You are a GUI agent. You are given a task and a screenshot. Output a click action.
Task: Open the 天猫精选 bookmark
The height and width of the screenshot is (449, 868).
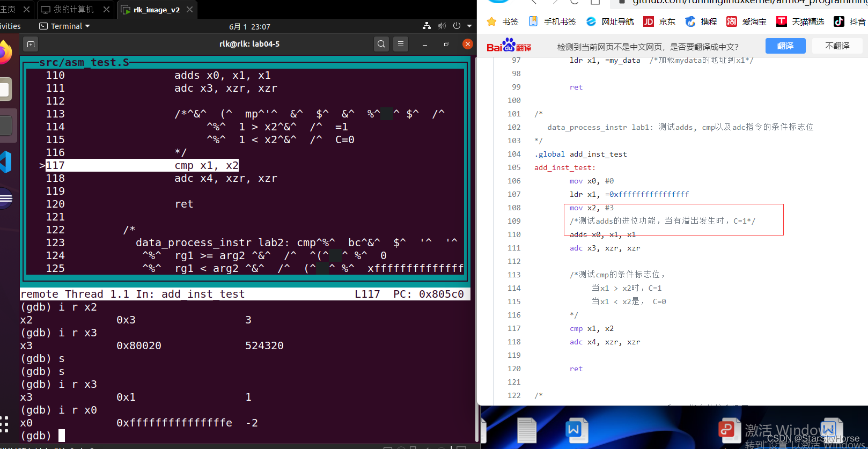[800, 21]
